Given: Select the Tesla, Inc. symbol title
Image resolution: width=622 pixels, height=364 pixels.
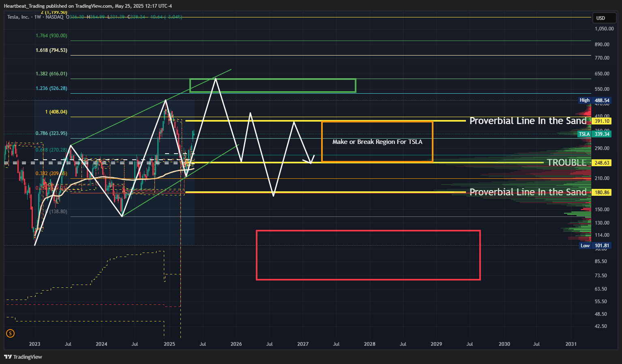Looking at the screenshot, I should coord(18,17).
